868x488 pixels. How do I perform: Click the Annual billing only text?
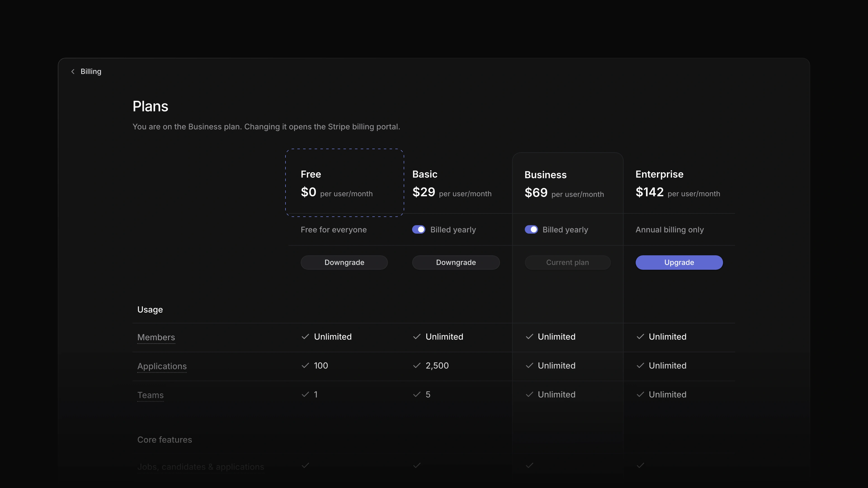pyautogui.click(x=670, y=230)
